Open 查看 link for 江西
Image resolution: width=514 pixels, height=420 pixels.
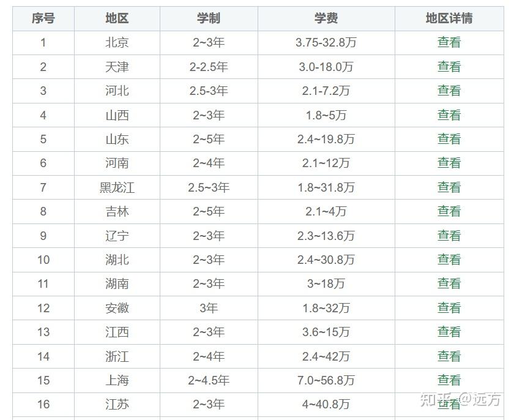click(x=449, y=332)
